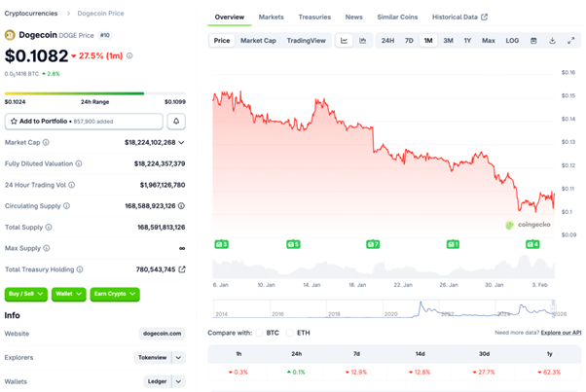This screenshot has width=586, height=392.
Task: Click the news marker showing 7
Action: coord(374,244)
